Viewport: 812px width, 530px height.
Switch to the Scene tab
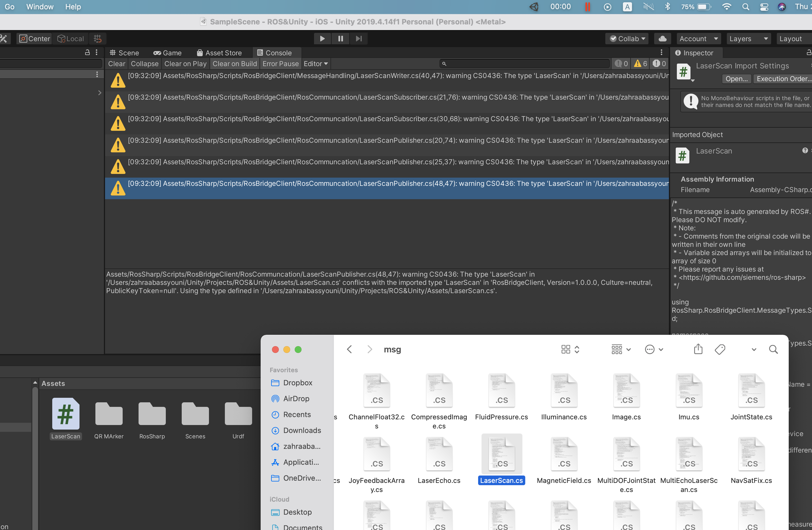124,52
